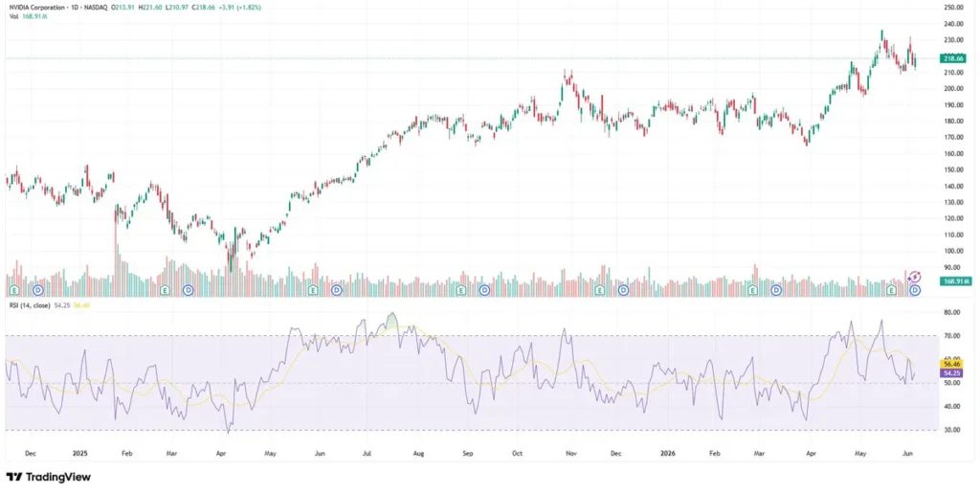Screen dimensions: 980x493
Task: Select the dividend D marker in mid-March 2026
Action: point(776,291)
